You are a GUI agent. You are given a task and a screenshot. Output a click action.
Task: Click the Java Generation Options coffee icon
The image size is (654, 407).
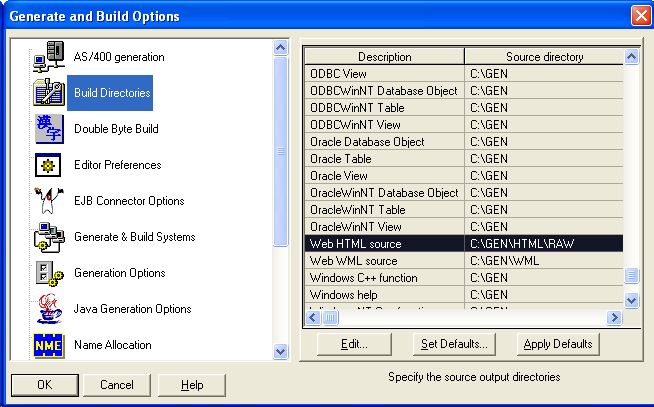[49, 309]
